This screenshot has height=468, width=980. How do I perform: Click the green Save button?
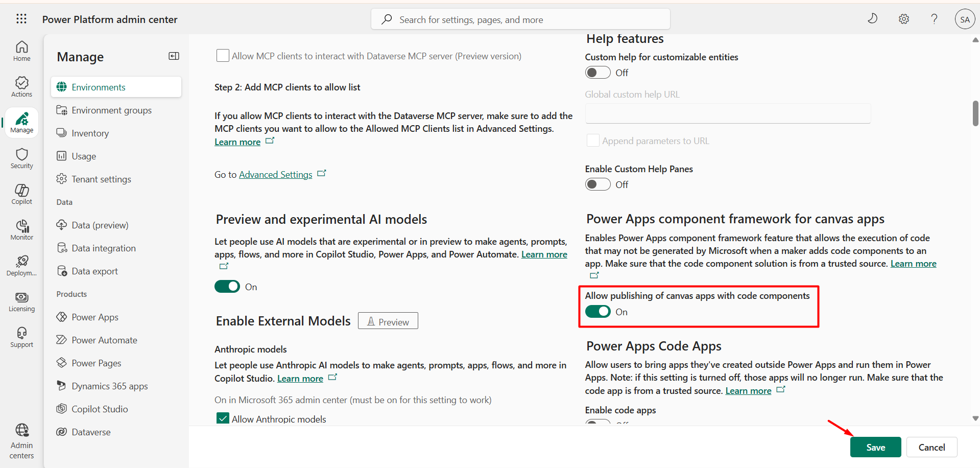[x=875, y=447]
